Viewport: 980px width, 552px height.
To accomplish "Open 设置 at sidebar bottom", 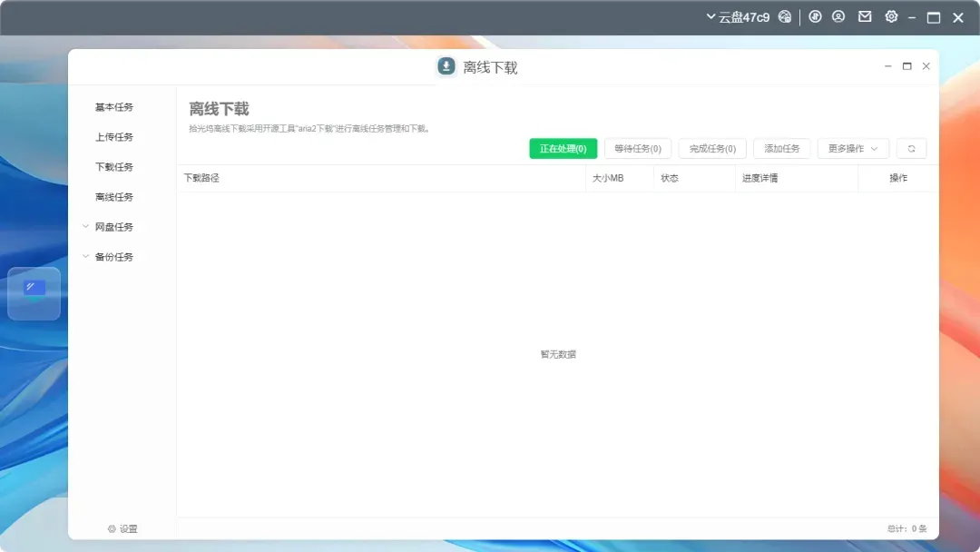I will (x=122, y=529).
